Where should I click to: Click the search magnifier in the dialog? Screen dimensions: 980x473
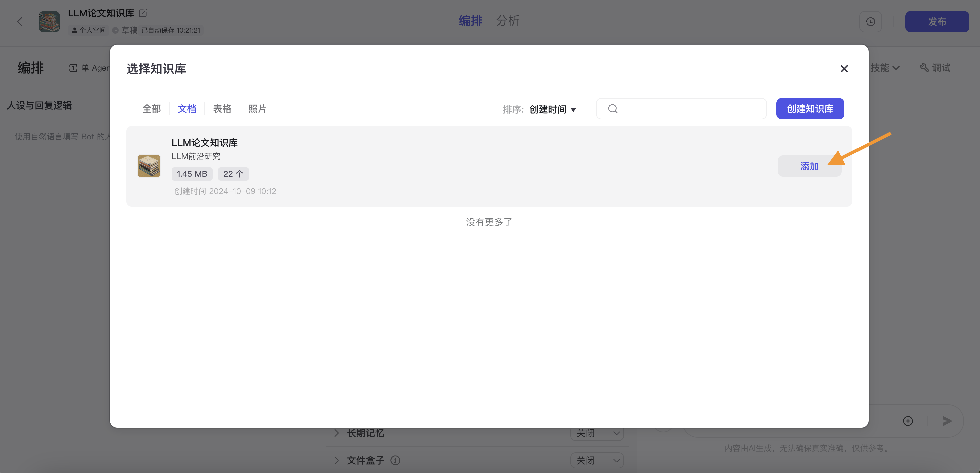pyautogui.click(x=612, y=109)
